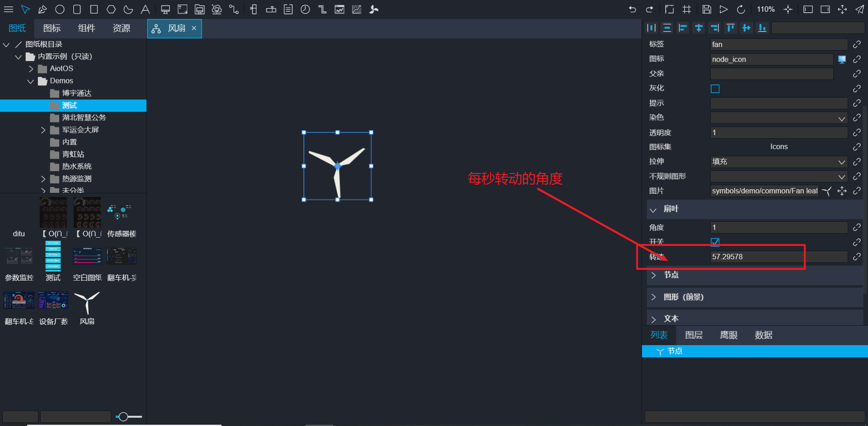The width and height of the screenshot is (868, 426).
Task: Choose the text tool in the toolbar
Action: point(145,9)
